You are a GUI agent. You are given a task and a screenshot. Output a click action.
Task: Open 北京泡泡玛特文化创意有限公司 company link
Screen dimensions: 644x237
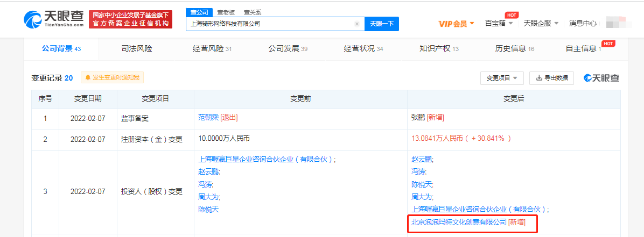tap(459, 222)
